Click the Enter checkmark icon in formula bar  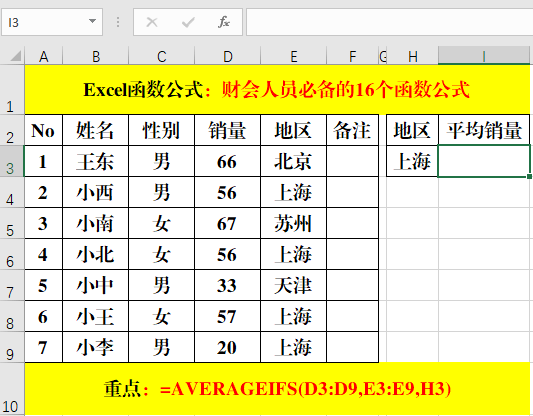[188, 22]
